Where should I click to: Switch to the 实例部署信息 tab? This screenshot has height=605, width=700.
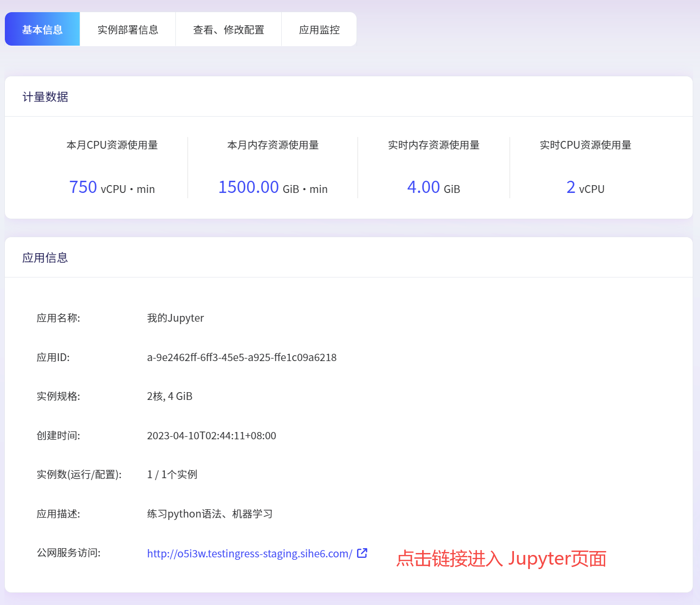[128, 29]
